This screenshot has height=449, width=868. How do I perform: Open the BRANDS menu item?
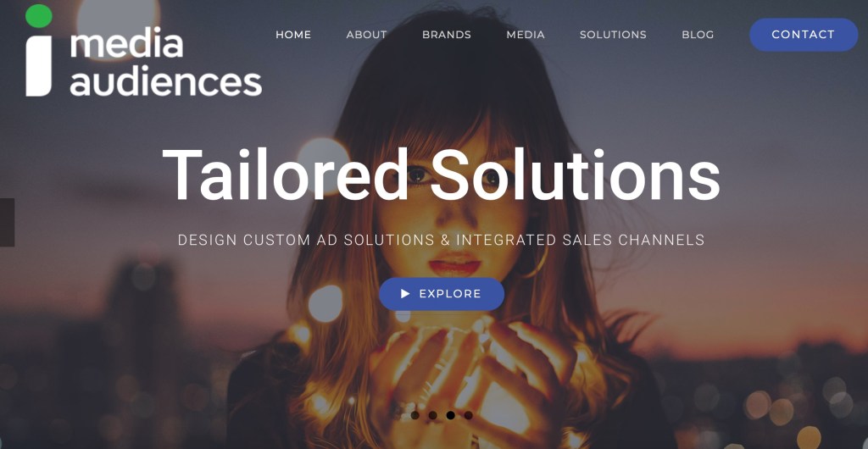447,34
